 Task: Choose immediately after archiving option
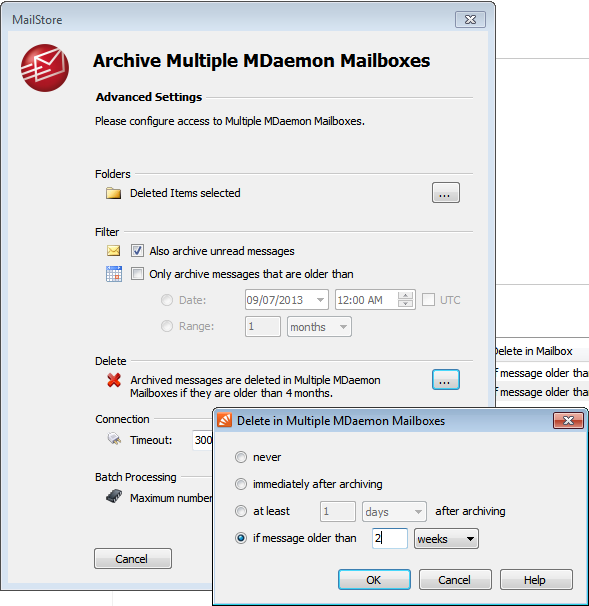(x=241, y=484)
